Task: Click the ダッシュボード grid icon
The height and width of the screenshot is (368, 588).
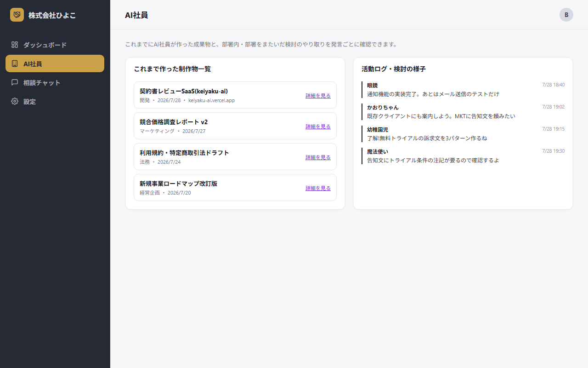Action: [15, 45]
